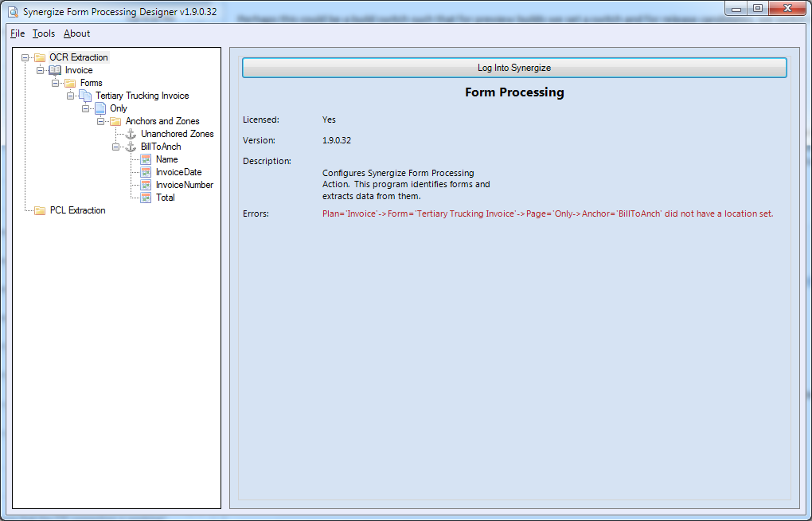Click the Version: label
Viewport: 812px width, 521px height.
(259, 140)
